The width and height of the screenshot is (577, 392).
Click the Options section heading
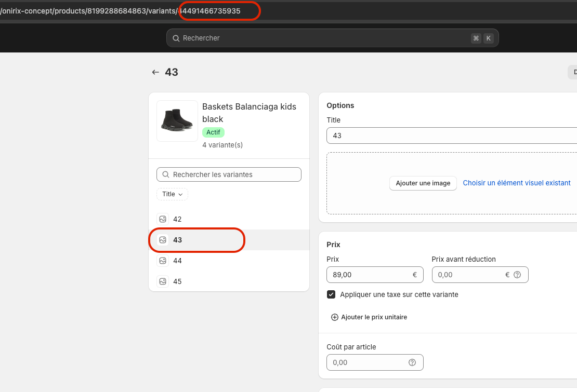click(340, 105)
